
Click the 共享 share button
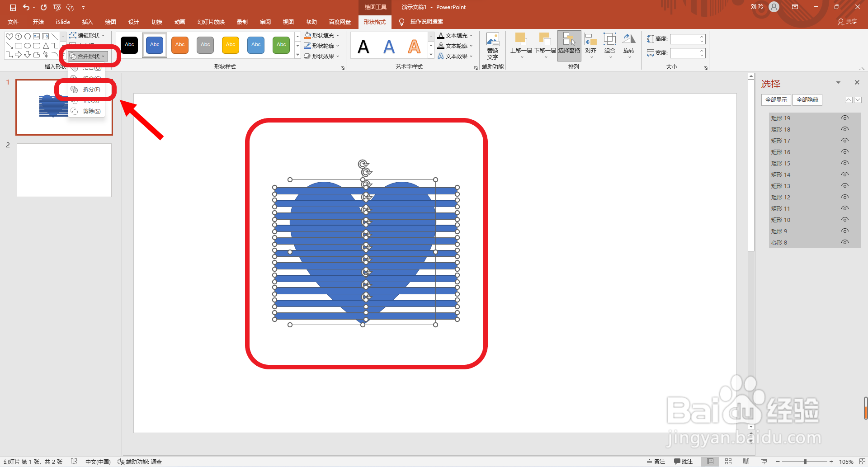(847, 22)
